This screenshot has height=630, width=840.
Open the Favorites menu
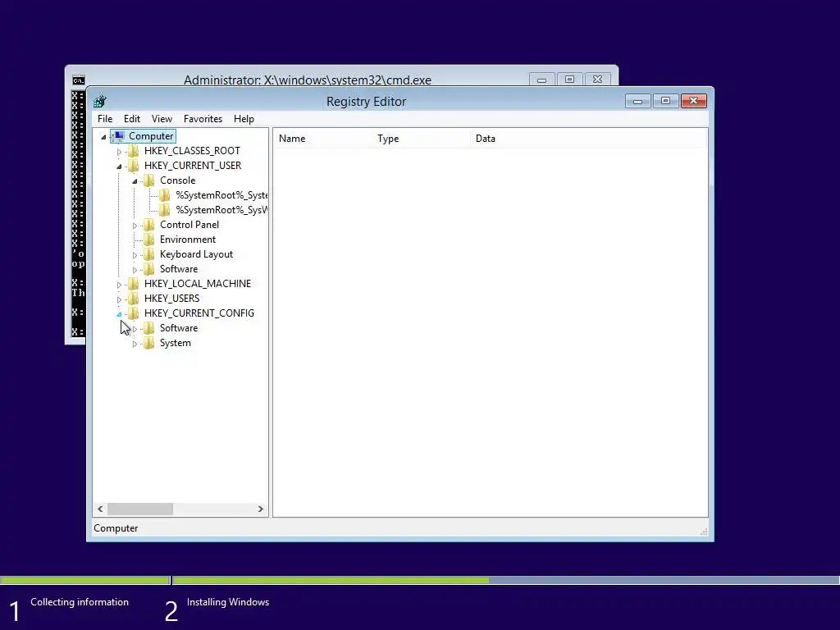tap(203, 119)
